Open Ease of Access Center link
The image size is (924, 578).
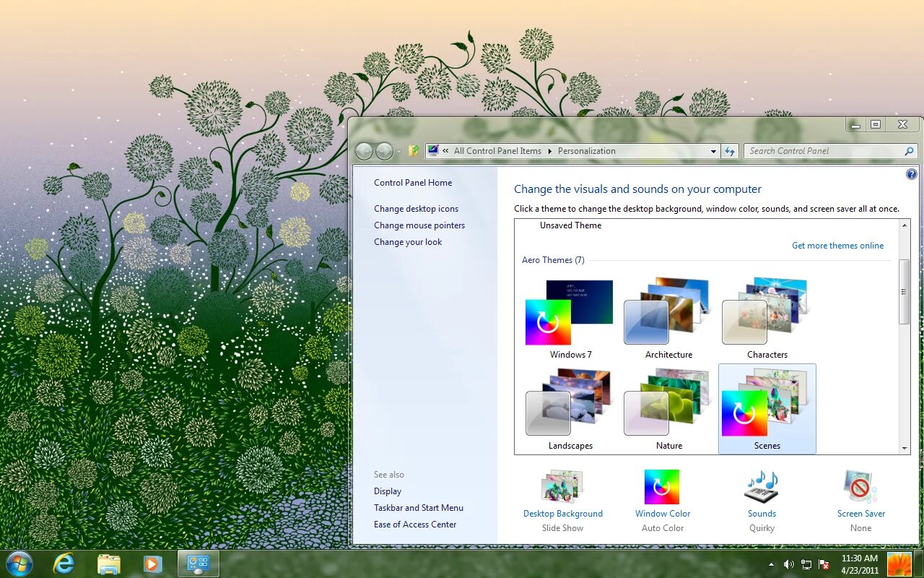[415, 525]
